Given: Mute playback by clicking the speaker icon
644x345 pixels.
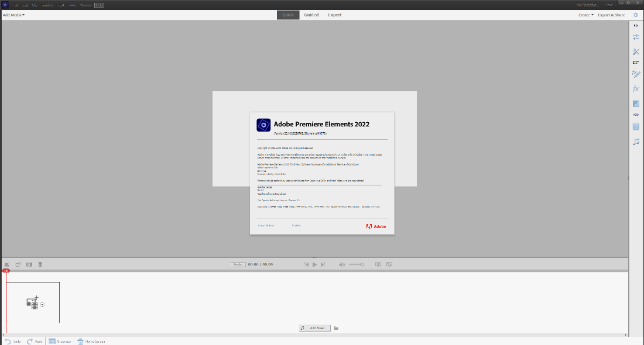Looking at the screenshot, I should [x=342, y=264].
